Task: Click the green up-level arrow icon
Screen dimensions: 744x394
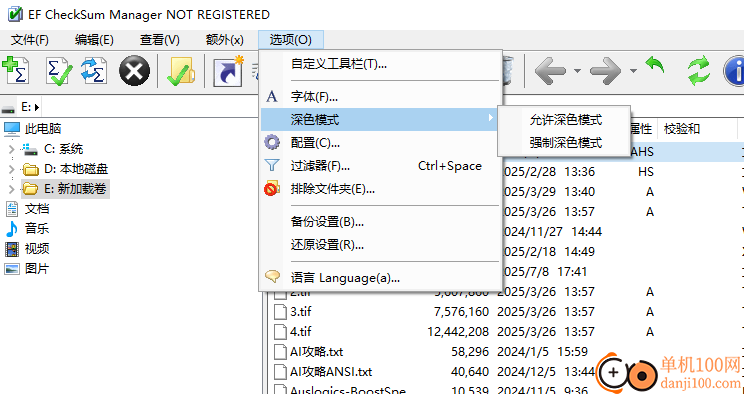Action: pyautogui.click(x=655, y=66)
